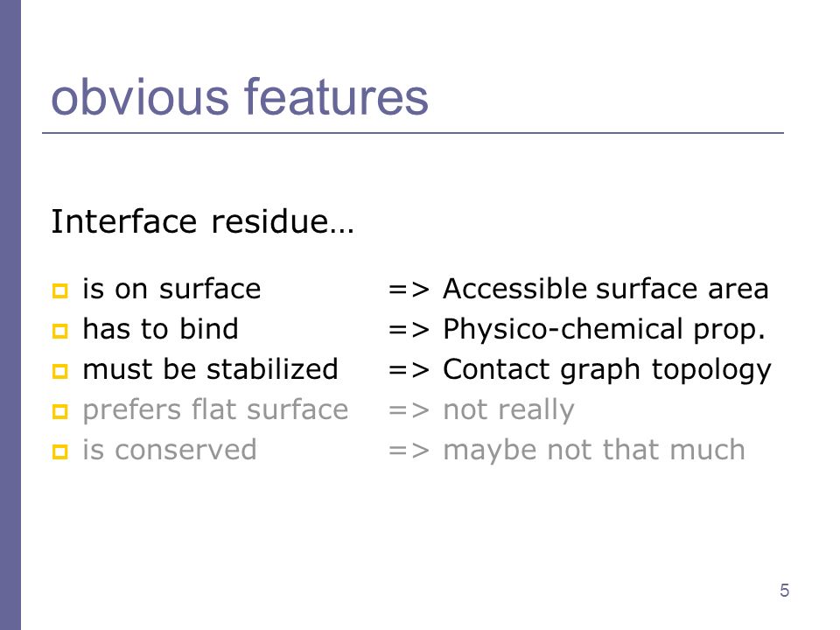Click the bullet icon beside "is on surface"
This screenshot has height=630, width=840.
pos(60,290)
